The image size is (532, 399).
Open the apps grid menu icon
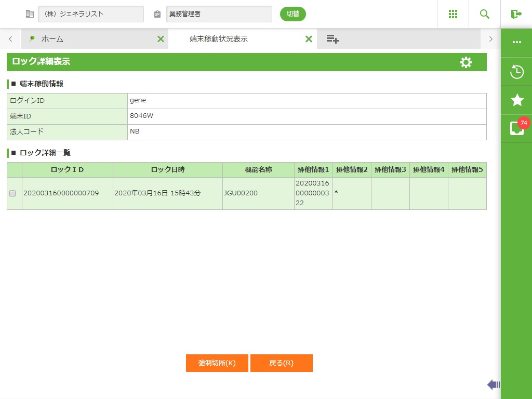[x=453, y=14]
